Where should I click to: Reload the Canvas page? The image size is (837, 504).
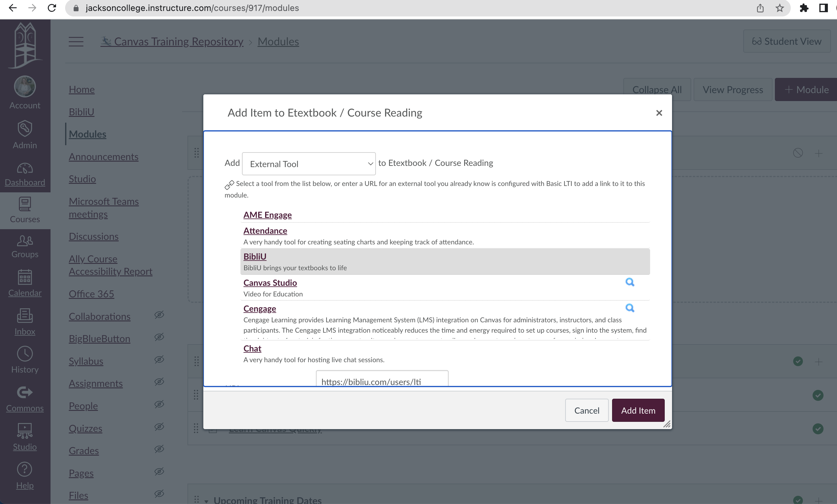52,8
